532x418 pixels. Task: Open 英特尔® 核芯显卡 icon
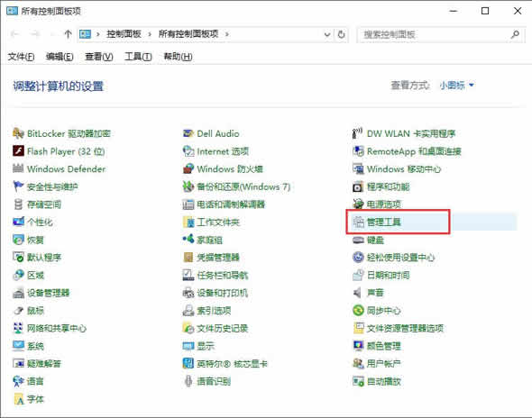click(x=188, y=363)
